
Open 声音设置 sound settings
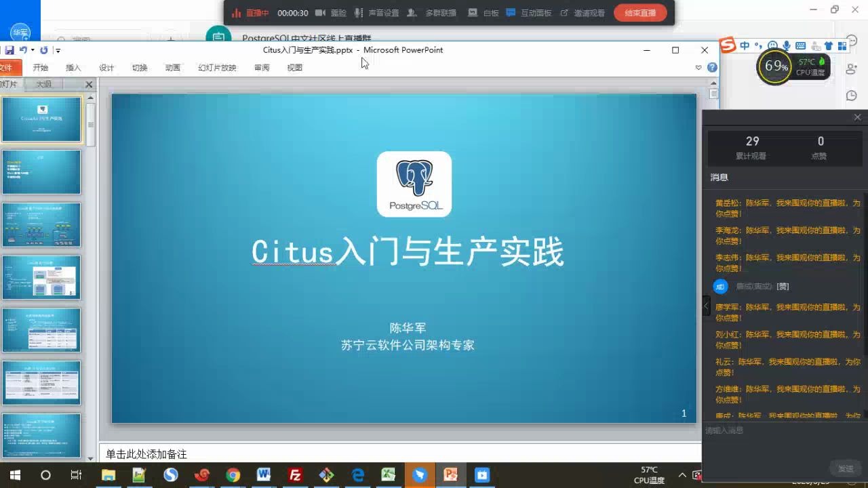pos(376,13)
